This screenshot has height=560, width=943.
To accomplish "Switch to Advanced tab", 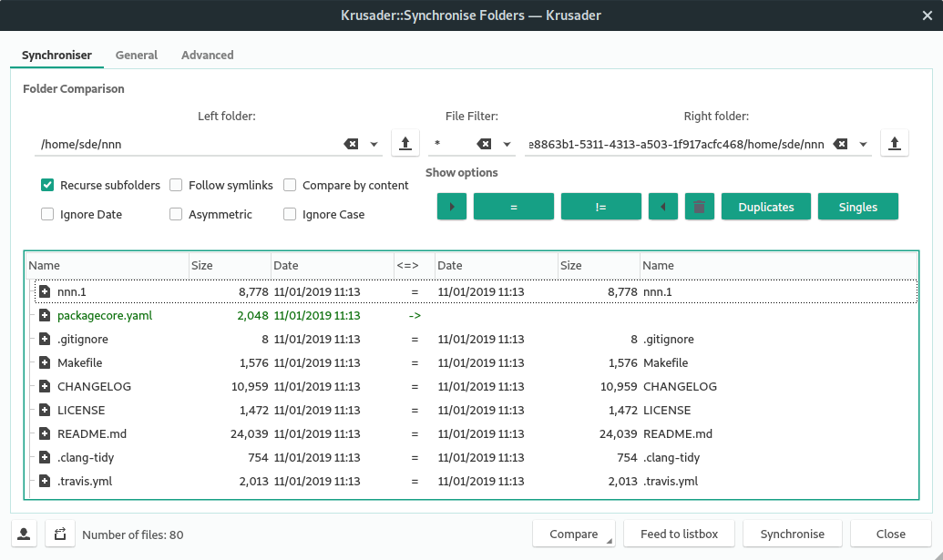I will point(208,56).
